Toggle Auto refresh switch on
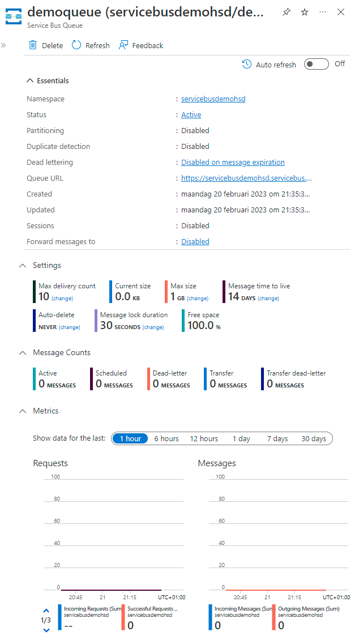 click(x=317, y=64)
